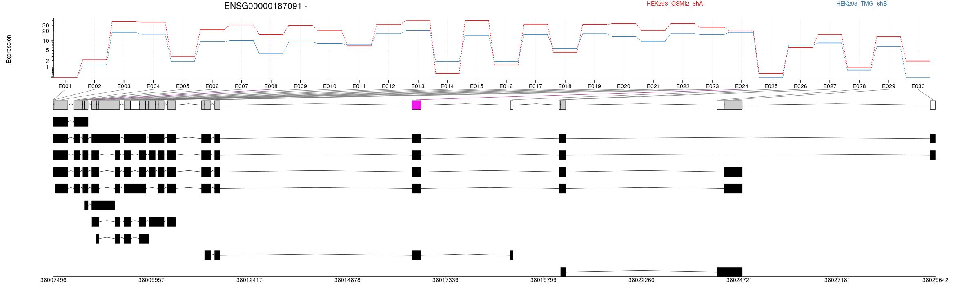980x286 pixels.
Task: Click exon label E006
Action: coord(212,86)
